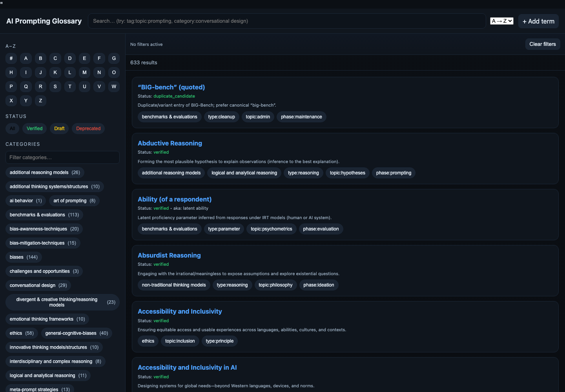This screenshot has height=392, width=565.
Task: Open Accessibility and Inclusivity in AI term
Action: coord(187,367)
